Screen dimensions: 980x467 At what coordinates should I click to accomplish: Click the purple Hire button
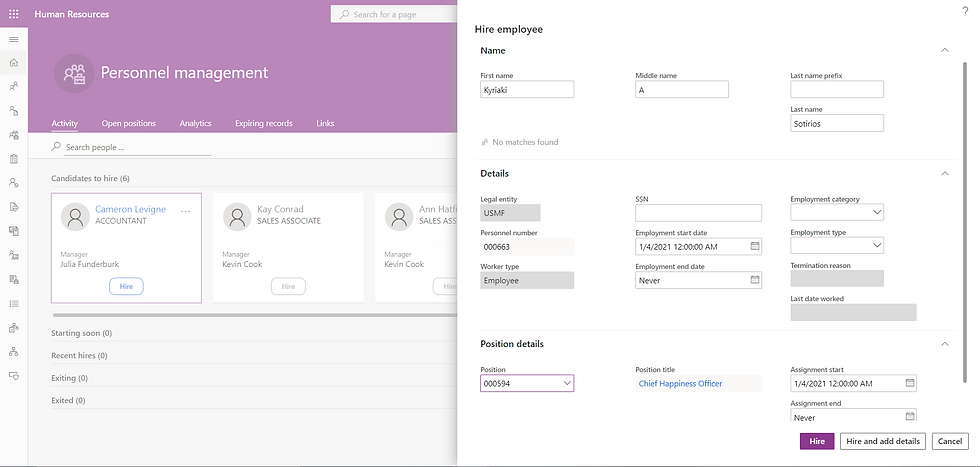[x=817, y=441]
